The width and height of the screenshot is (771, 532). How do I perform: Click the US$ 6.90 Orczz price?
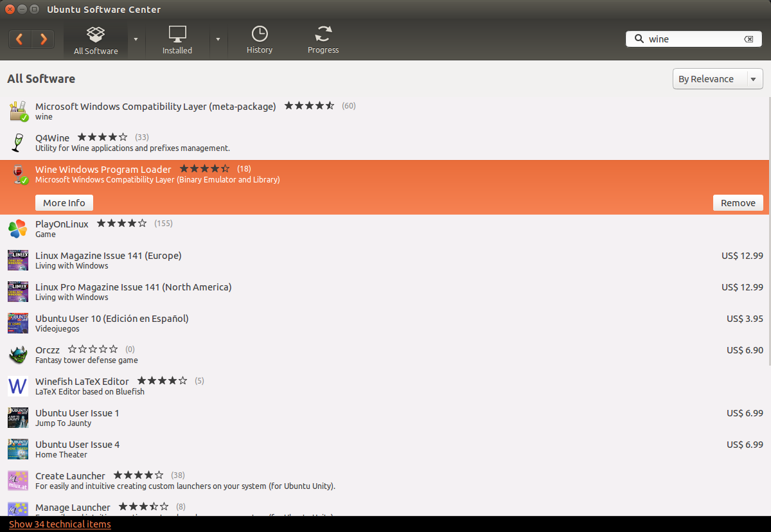(x=745, y=350)
